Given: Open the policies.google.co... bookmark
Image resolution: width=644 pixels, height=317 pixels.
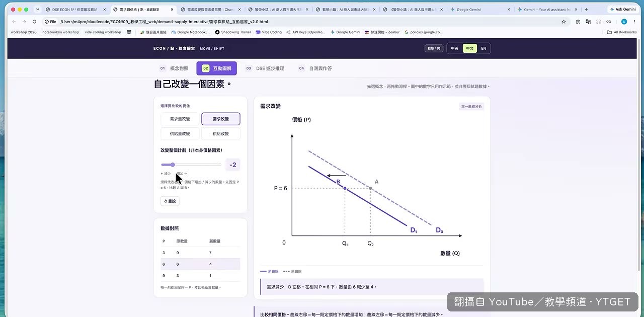Looking at the screenshot, I should [424, 32].
